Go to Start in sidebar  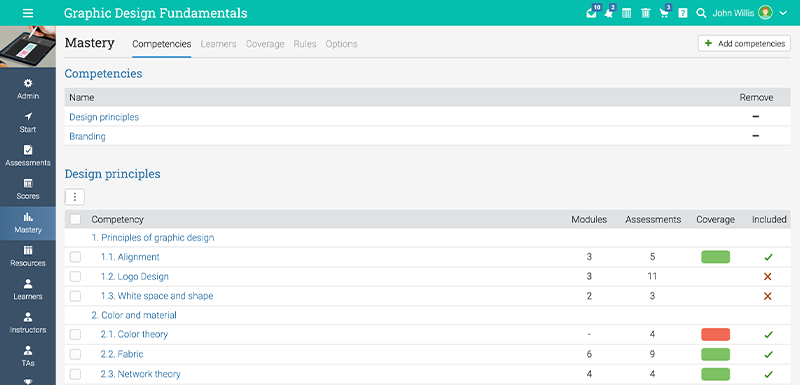click(28, 122)
